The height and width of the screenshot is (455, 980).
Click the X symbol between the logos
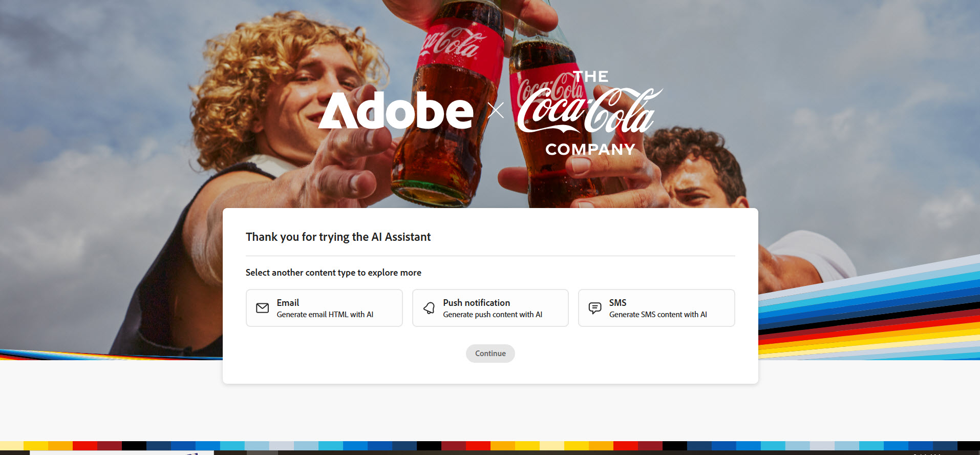496,110
